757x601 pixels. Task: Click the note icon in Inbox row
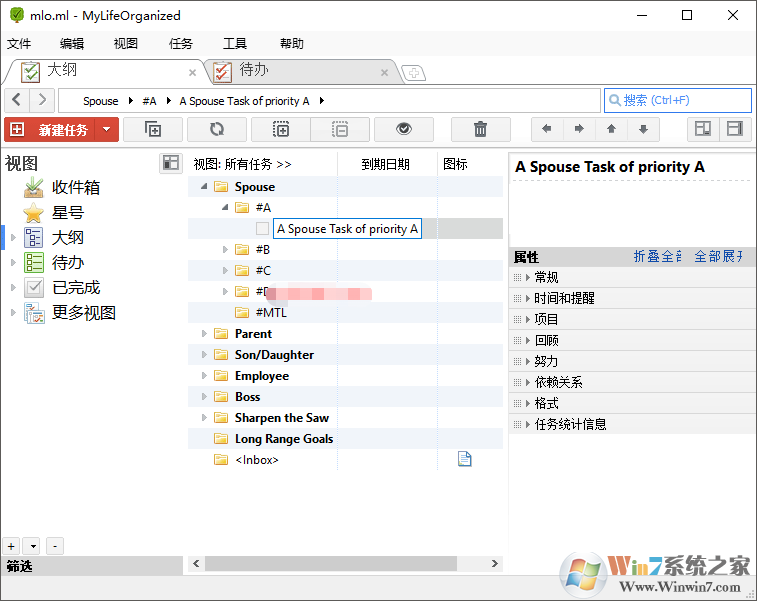click(x=464, y=459)
